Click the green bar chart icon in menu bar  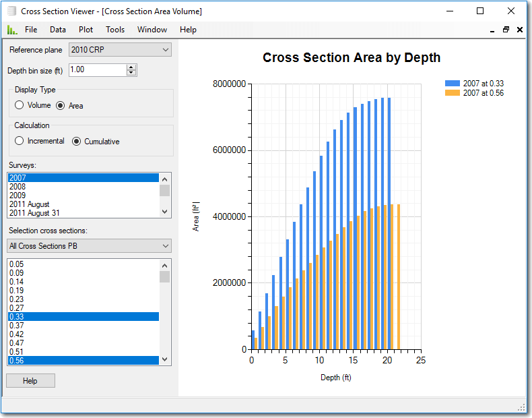[x=12, y=30]
